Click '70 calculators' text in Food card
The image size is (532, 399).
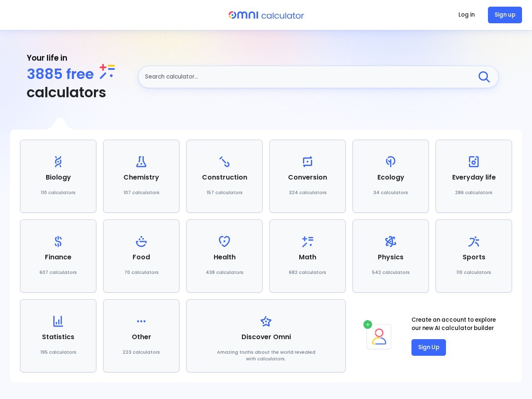pyautogui.click(x=141, y=272)
